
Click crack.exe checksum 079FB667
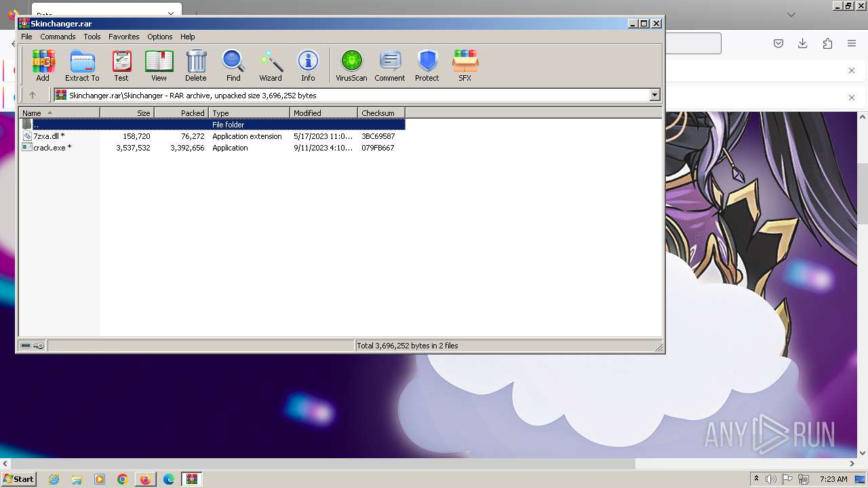tap(378, 148)
